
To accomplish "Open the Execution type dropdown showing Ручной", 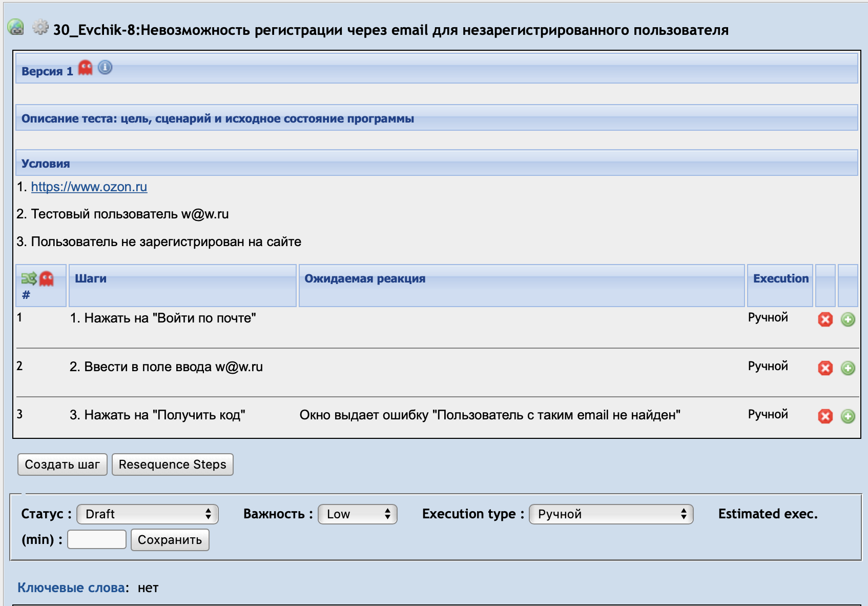I will click(611, 514).
